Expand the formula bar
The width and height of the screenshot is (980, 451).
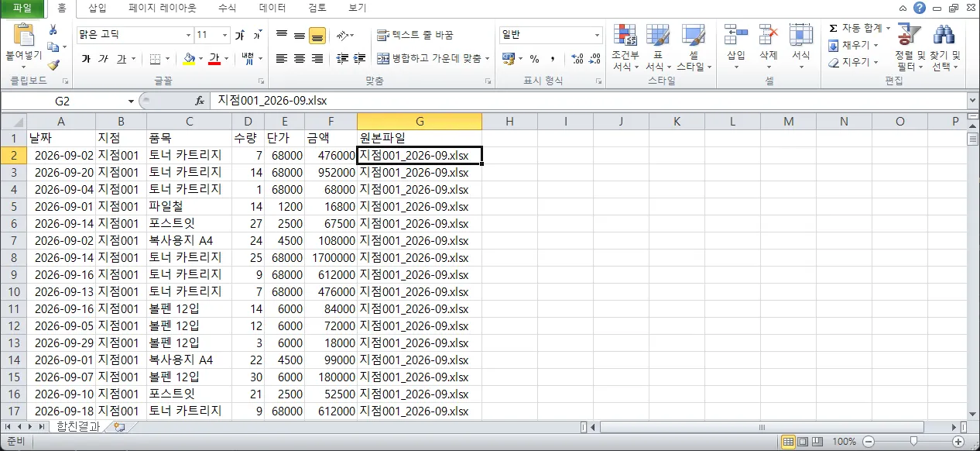973,102
